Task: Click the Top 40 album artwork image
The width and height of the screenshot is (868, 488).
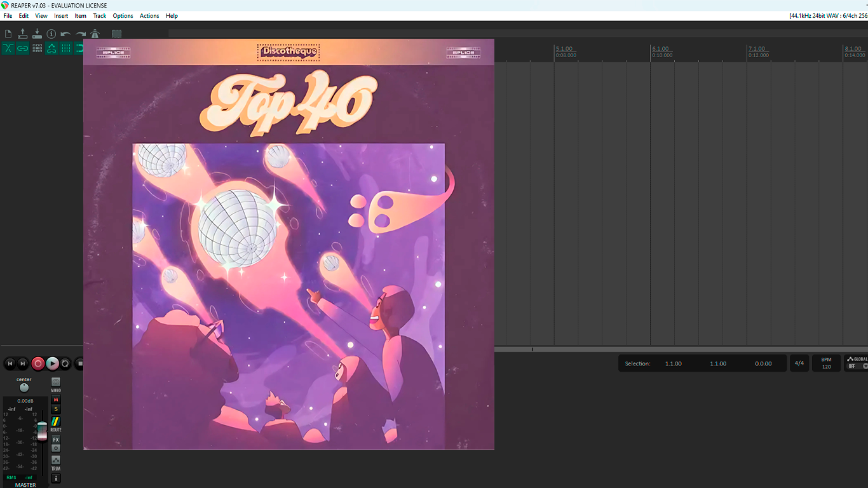Action: click(288, 244)
